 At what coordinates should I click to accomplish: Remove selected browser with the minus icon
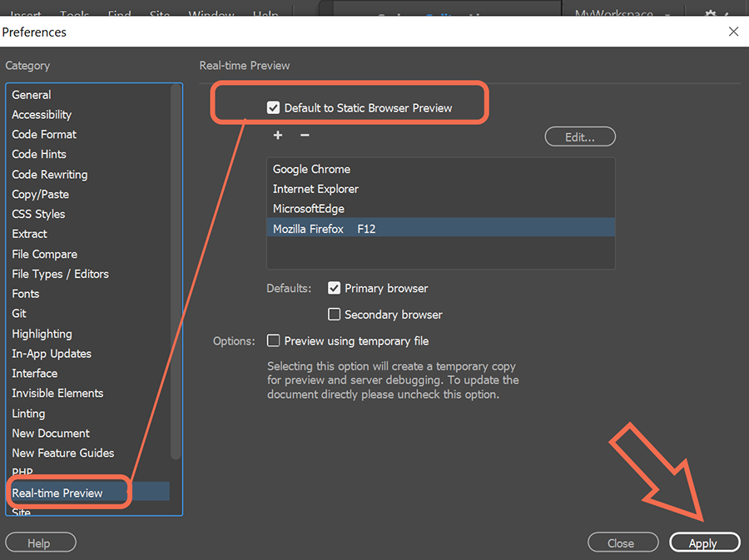[x=305, y=135]
